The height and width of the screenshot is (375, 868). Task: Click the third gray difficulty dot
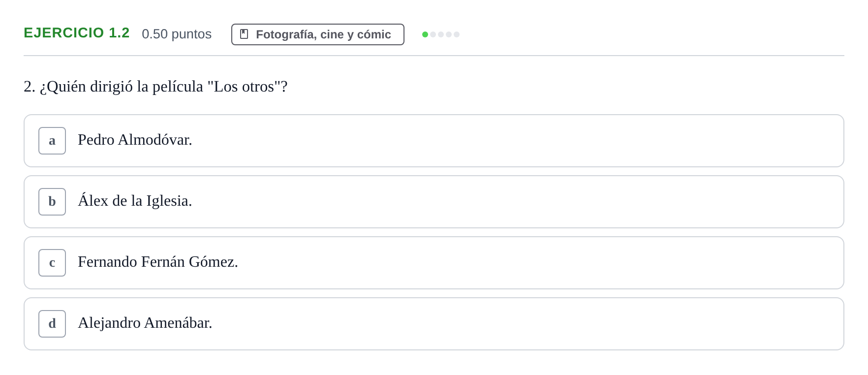[x=441, y=34]
